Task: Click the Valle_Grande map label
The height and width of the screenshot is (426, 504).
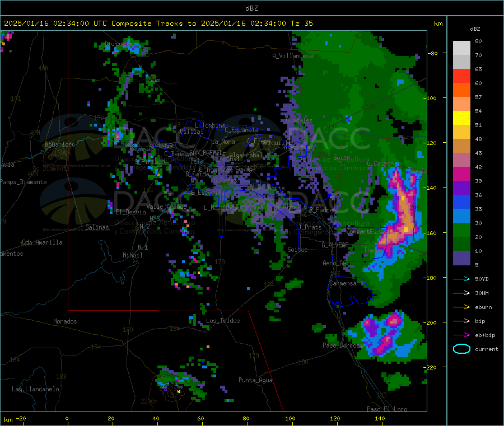Action: (167, 206)
